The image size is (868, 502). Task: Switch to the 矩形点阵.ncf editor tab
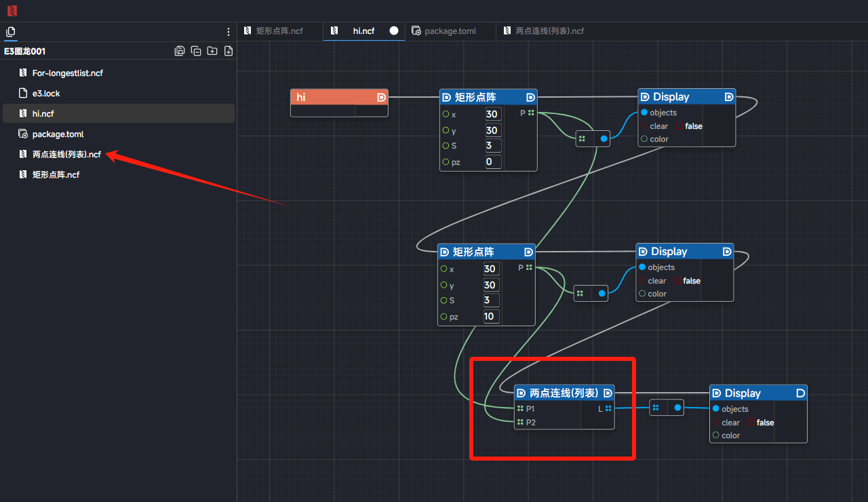[279, 31]
